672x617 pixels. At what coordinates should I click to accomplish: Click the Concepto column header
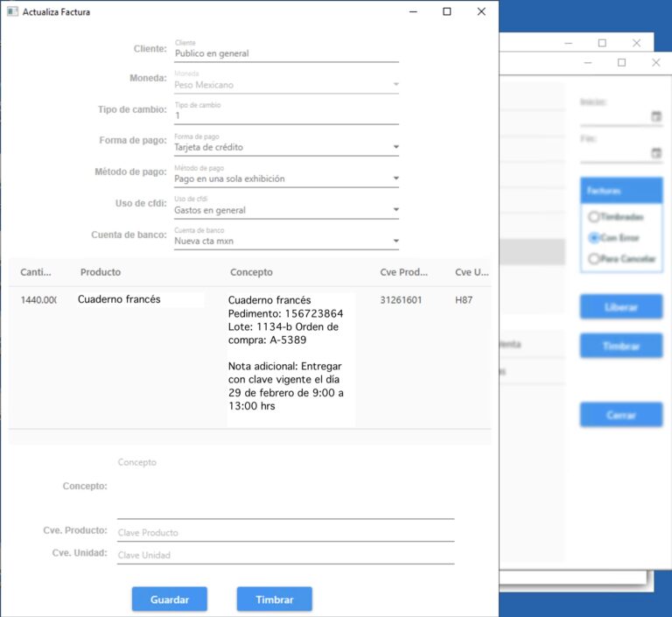tap(251, 272)
